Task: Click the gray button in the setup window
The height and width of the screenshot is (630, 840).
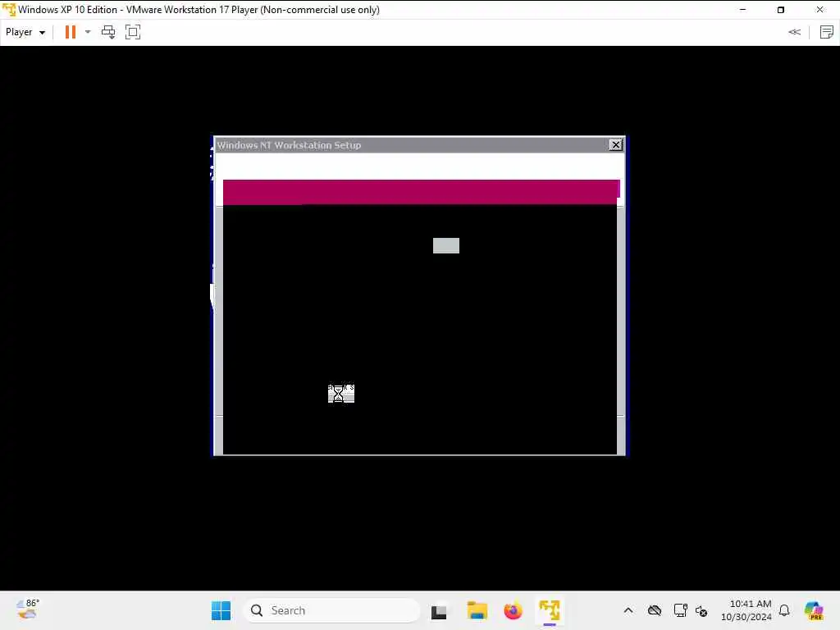Action: coord(445,245)
